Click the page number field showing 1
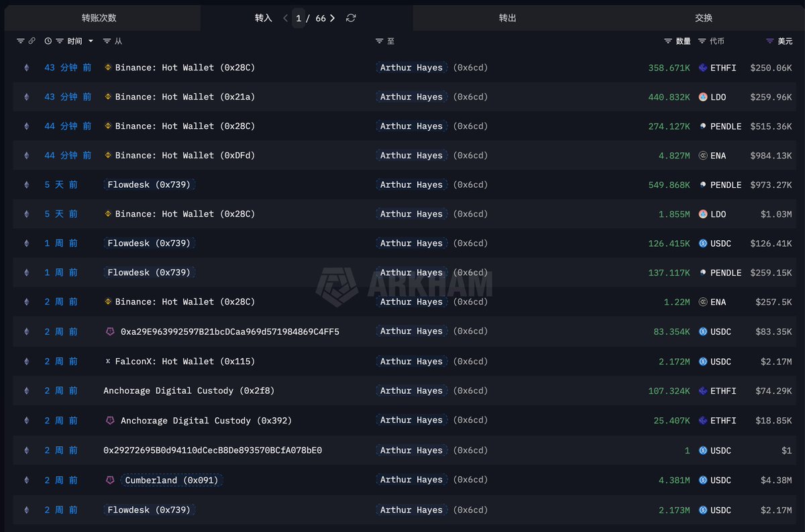This screenshot has height=532, width=805. 299,18
